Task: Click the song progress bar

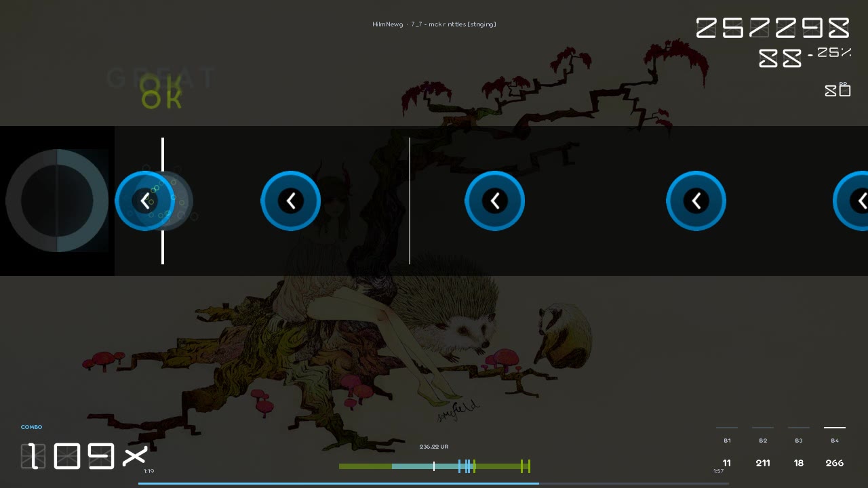Action: 434,483
